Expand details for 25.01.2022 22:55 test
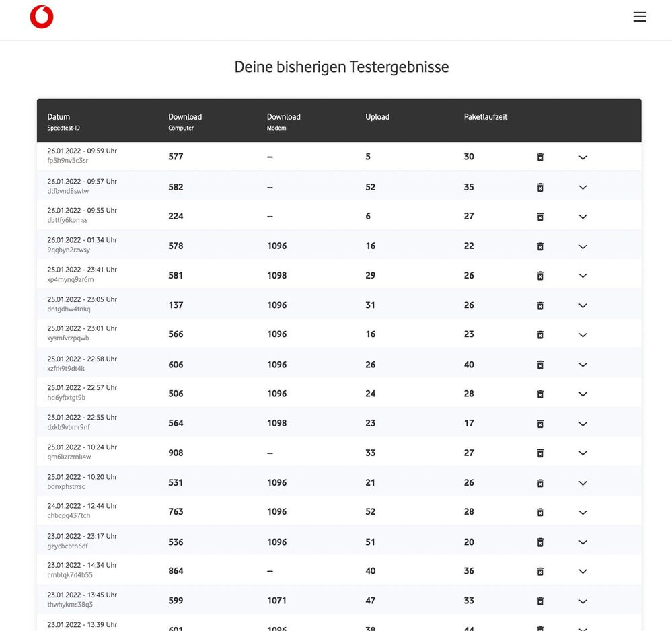Screen dimensions: 672x631 coord(583,424)
